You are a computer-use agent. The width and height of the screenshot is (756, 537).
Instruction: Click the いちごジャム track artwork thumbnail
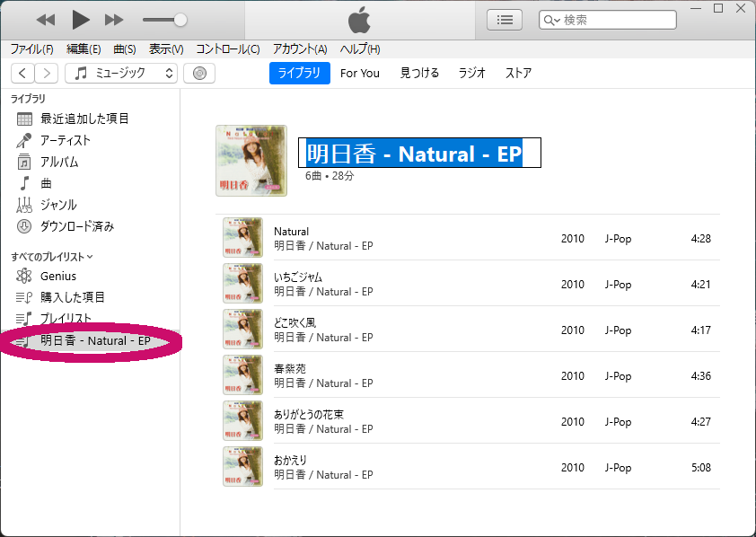pos(242,283)
